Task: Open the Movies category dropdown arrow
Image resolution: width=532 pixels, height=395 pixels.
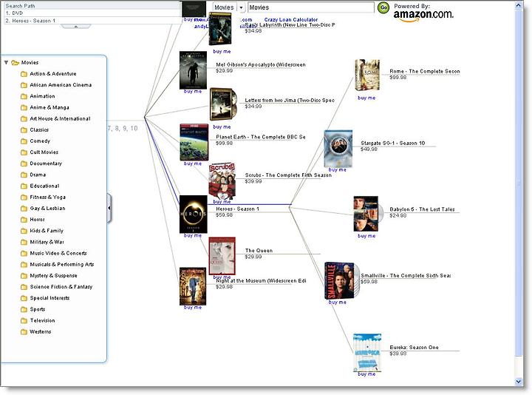Action: point(241,7)
